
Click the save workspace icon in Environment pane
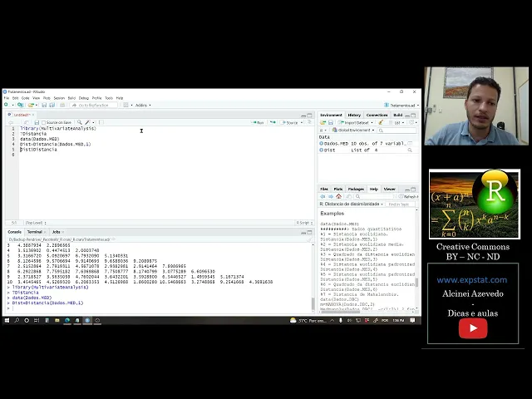tap(331, 122)
